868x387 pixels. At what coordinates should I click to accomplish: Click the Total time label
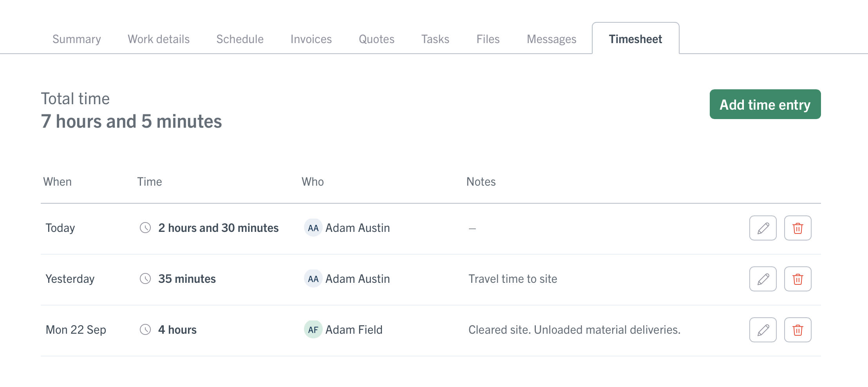coord(76,99)
